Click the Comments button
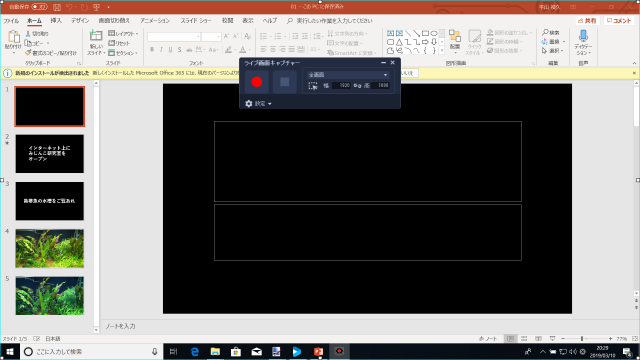Image resolution: width=640 pixels, height=360 pixels. (619, 20)
